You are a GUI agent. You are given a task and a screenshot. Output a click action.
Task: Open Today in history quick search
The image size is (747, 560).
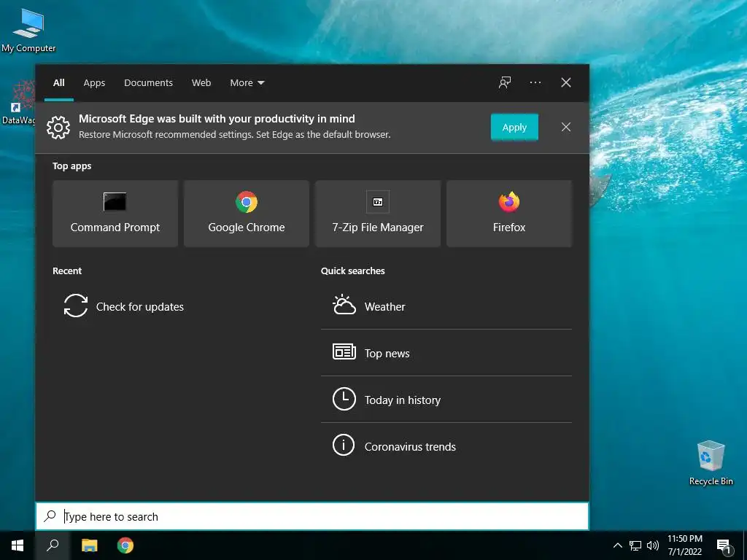click(x=446, y=400)
